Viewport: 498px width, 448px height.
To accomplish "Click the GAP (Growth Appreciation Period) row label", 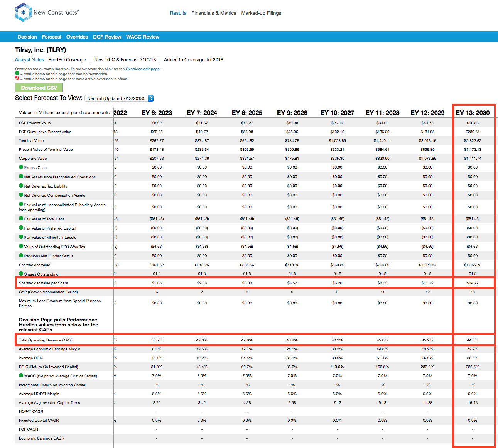I will pyautogui.click(x=48, y=292).
